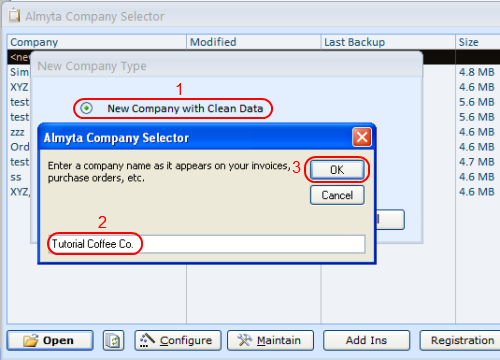The width and height of the screenshot is (500, 360).
Task: Click the folder icon on Open button
Action: pyautogui.click(x=31, y=341)
